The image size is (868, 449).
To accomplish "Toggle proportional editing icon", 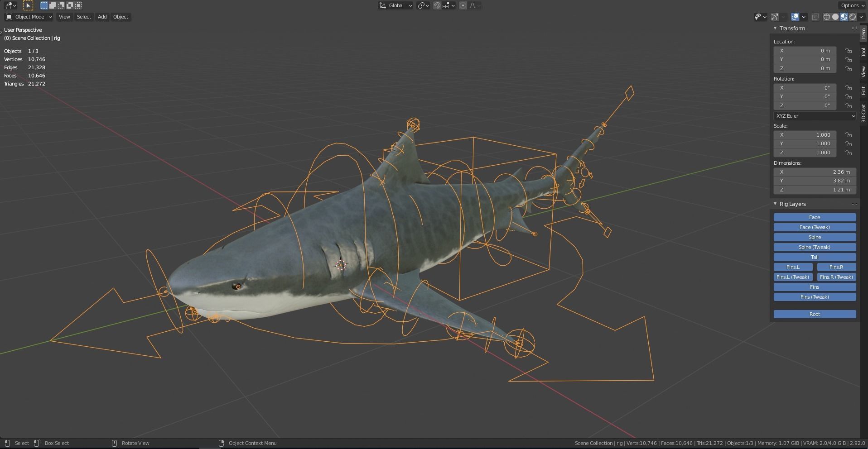I will tap(463, 5).
